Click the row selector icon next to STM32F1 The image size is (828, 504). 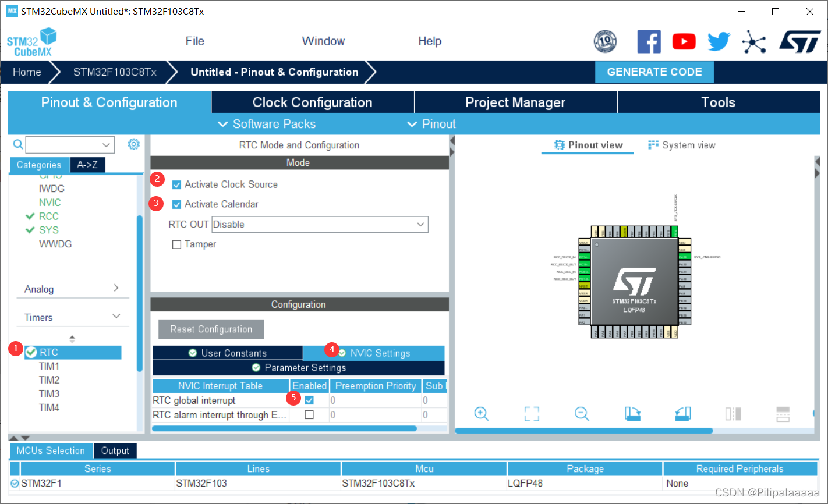click(15, 483)
